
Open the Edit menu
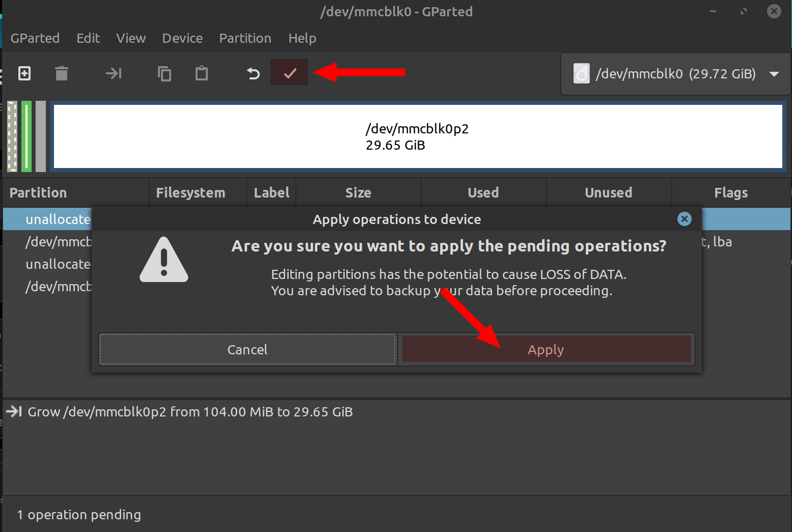pos(88,38)
